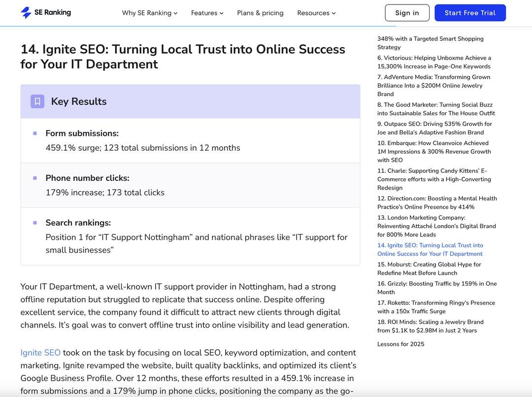The image size is (532, 397).
Task: Expand the Why SE Ranking menu
Action: point(150,13)
